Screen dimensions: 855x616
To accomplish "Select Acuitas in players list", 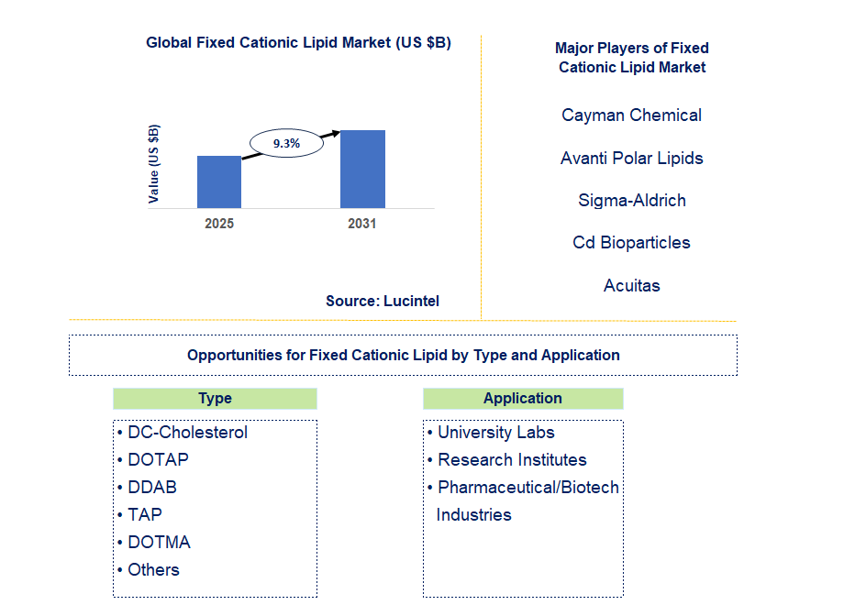I will click(631, 285).
